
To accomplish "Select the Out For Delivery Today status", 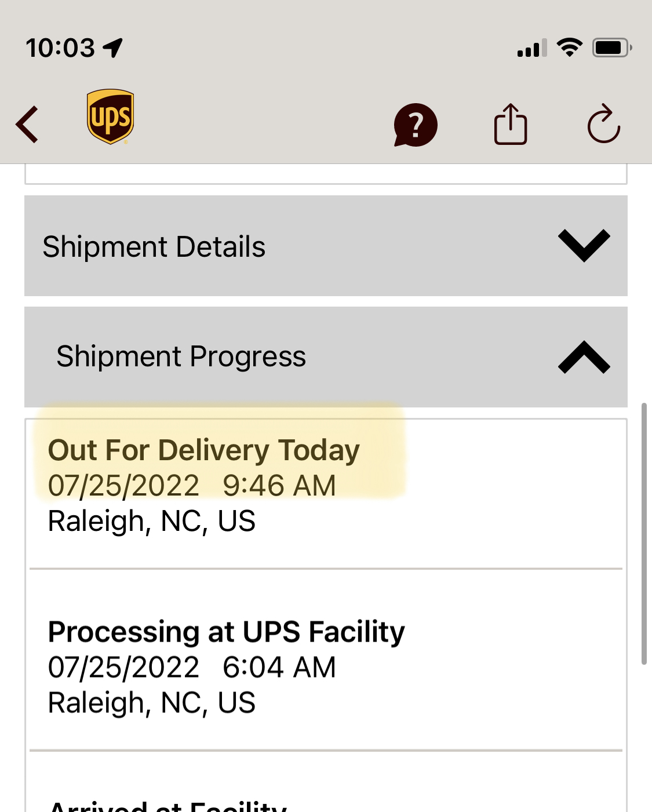I will tap(203, 450).
